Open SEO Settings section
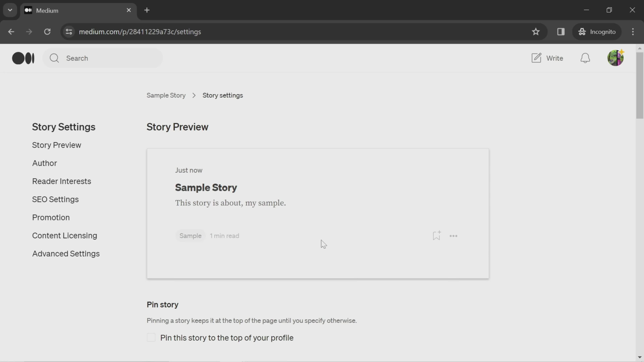Screen dimensions: 644x362 pyautogui.click(x=56, y=199)
